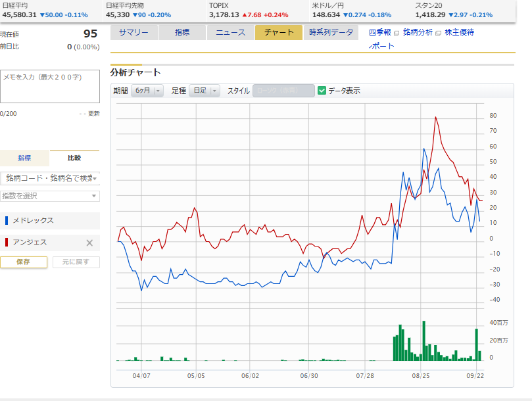Click the 銘柄コード・銘柄名 search box
The image size is (532, 401).
click(50, 178)
